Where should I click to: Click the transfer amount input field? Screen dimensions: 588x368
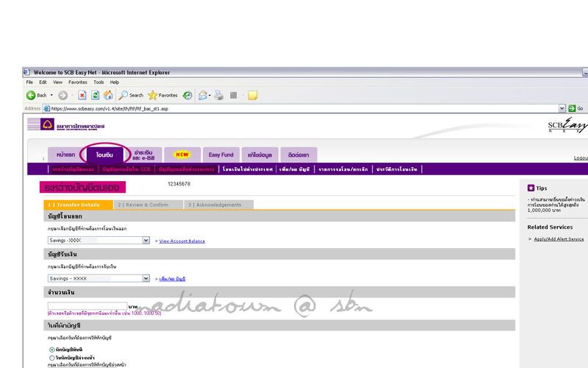[87, 306]
